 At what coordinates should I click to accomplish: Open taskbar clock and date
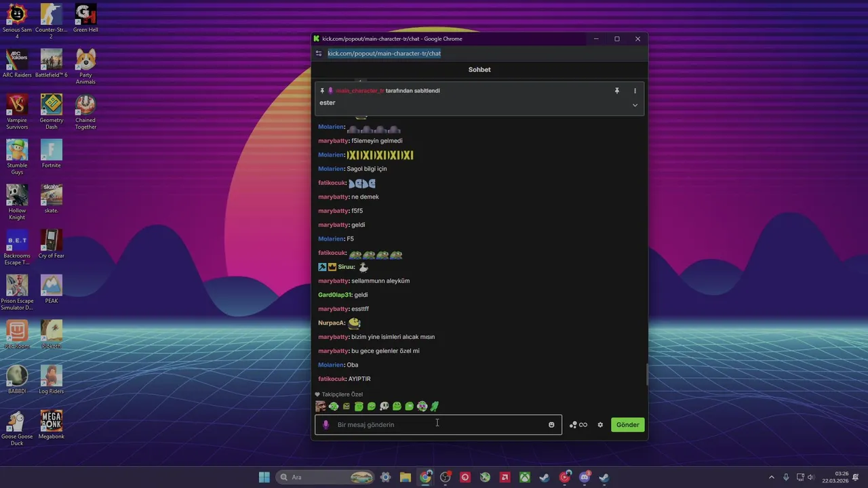click(835, 477)
